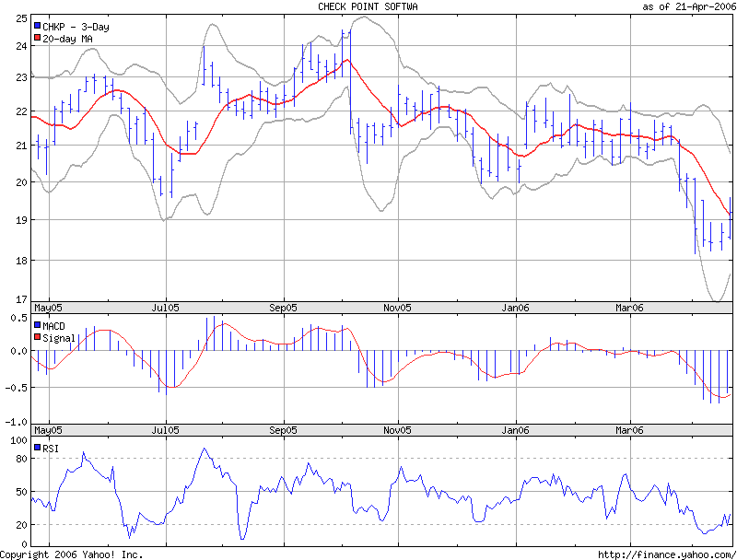Click the RSI axis value 100

(18, 440)
